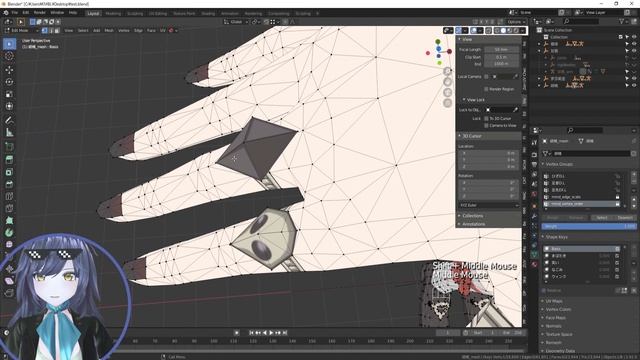Open the Mesh menu in viewport header
The height and width of the screenshot is (360, 640).
pyautogui.click(x=109, y=31)
